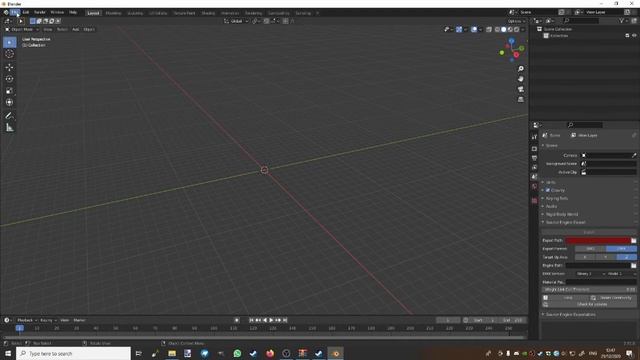Click the Weight Link Cull Threshold slider
The height and width of the screenshot is (360, 640).
coord(589,289)
